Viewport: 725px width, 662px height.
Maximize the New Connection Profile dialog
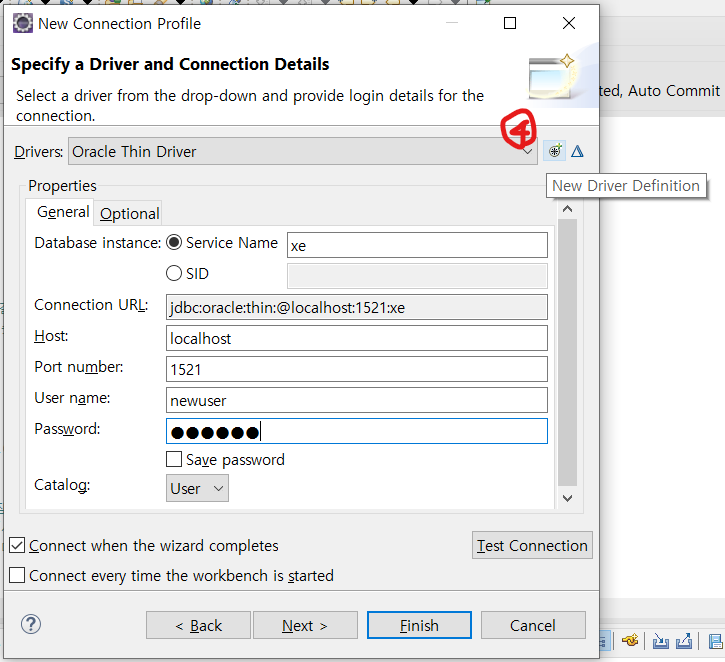click(x=510, y=23)
